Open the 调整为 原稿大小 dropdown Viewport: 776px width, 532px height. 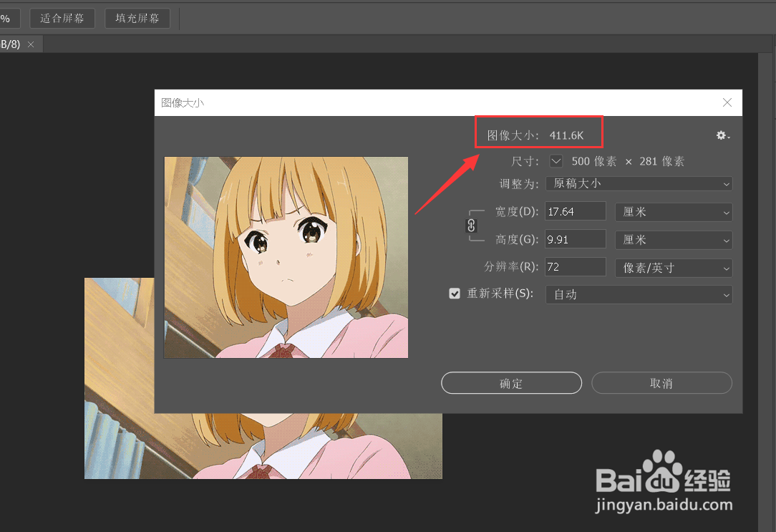pos(639,183)
